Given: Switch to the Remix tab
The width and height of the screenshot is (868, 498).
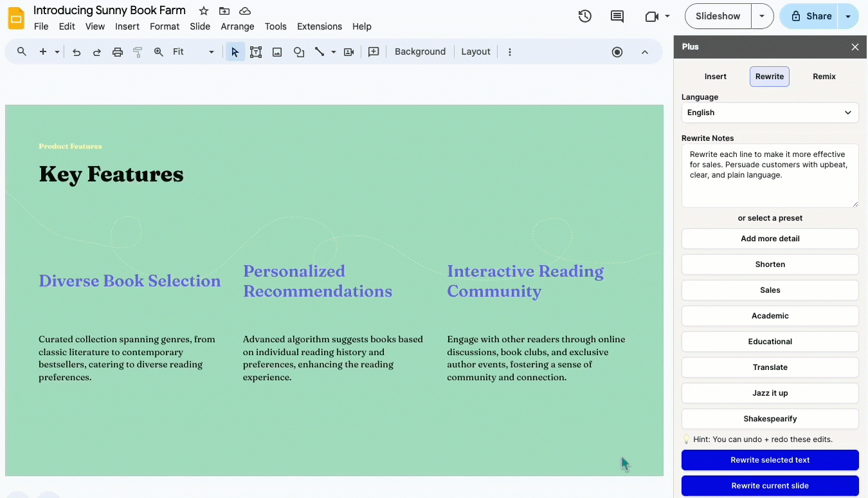Looking at the screenshot, I should tap(824, 77).
